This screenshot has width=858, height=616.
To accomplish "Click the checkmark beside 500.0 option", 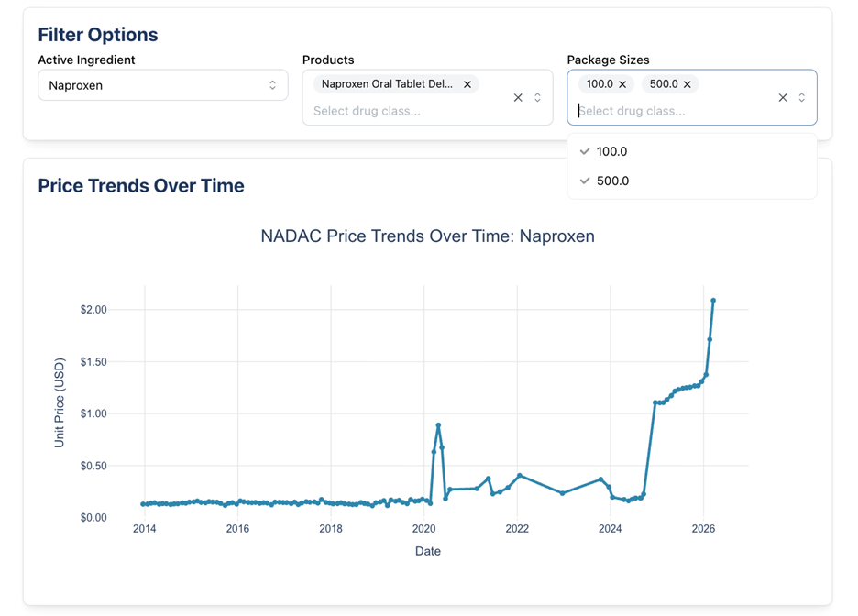I will pos(585,181).
